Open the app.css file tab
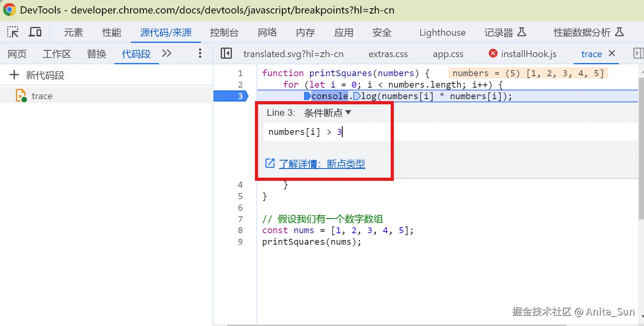The width and height of the screenshot is (644, 326). (448, 54)
